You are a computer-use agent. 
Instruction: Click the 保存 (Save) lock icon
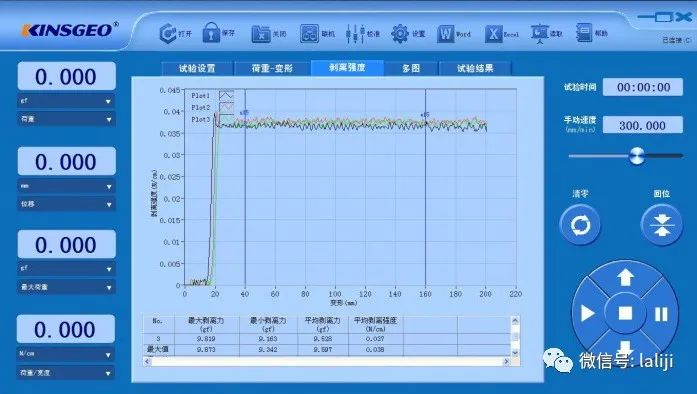[212, 33]
